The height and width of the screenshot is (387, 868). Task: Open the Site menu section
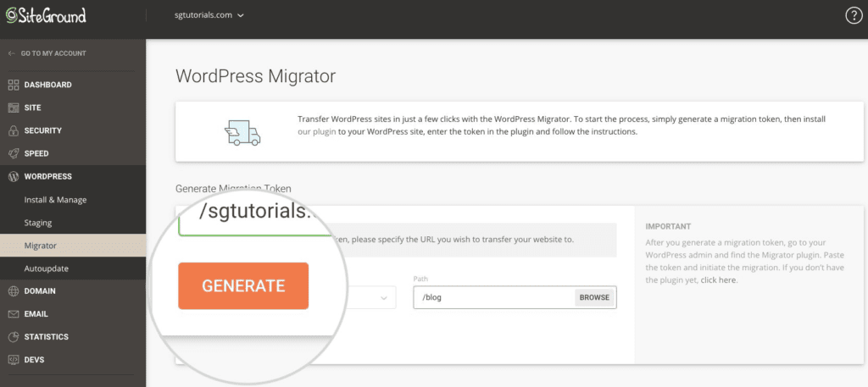(33, 108)
